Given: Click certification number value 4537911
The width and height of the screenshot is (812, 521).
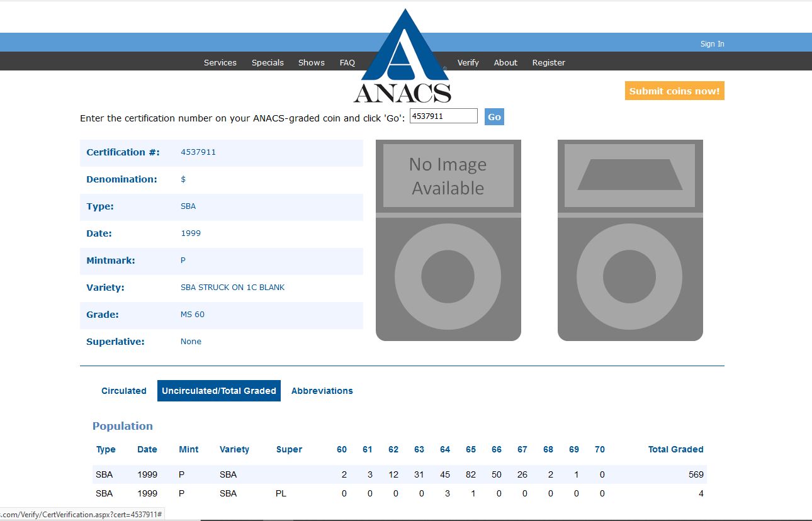Looking at the screenshot, I should 198,152.
